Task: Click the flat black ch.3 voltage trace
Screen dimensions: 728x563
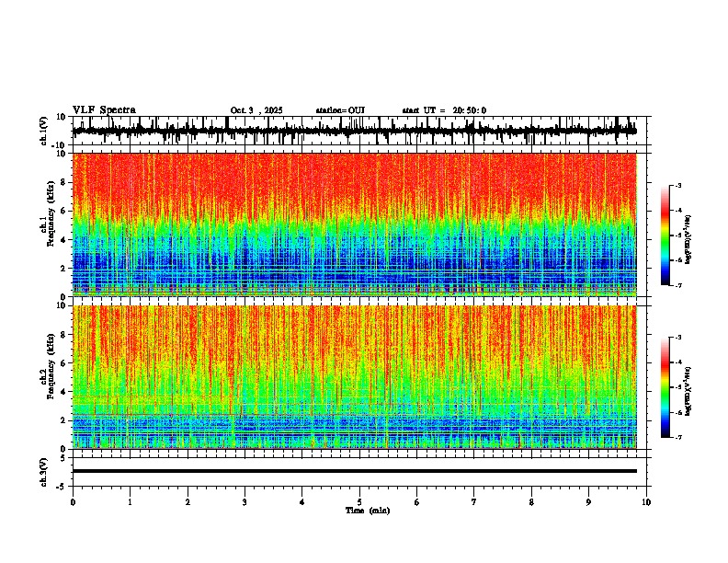Action: click(x=354, y=471)
